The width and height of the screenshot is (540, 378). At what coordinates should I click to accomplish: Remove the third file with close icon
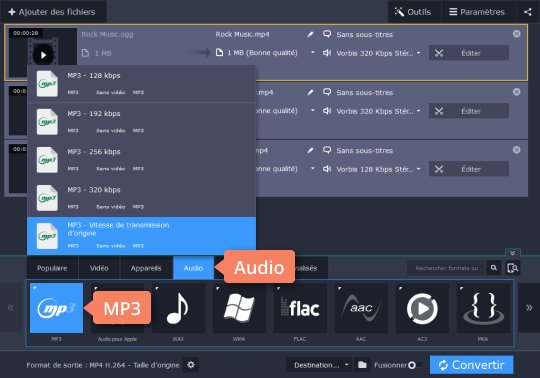point(516,150)
